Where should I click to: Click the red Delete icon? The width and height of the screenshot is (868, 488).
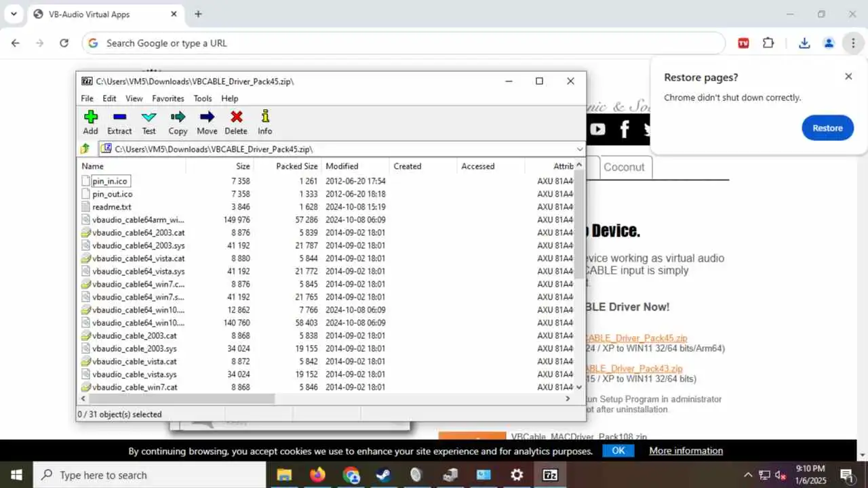pyautogui.click(x=236, y=123)
